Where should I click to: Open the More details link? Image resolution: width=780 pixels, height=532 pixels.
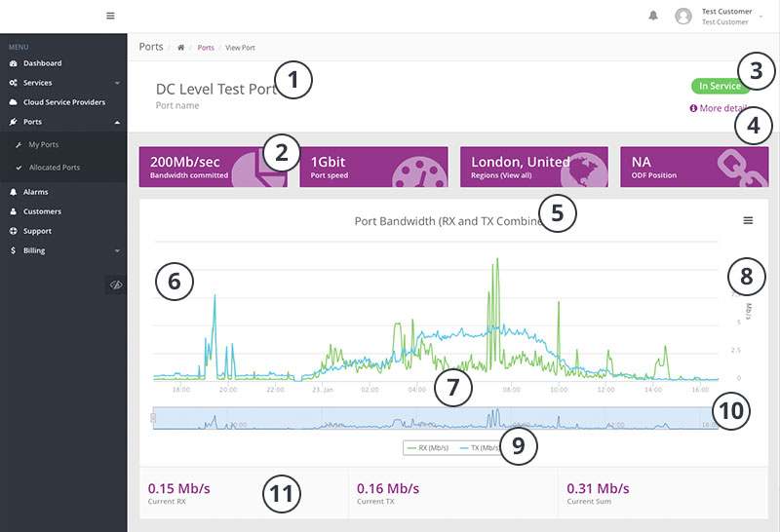click(x=718, y=108)
